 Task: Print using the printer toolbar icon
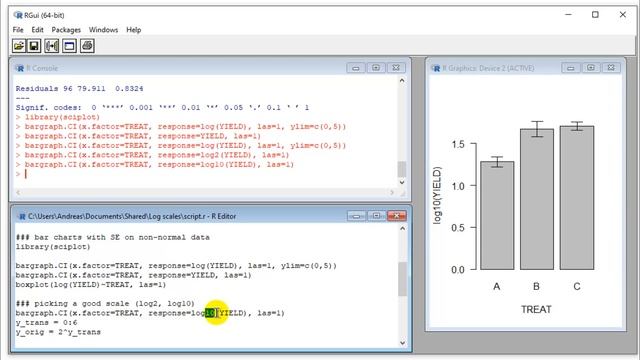(87, 46)
